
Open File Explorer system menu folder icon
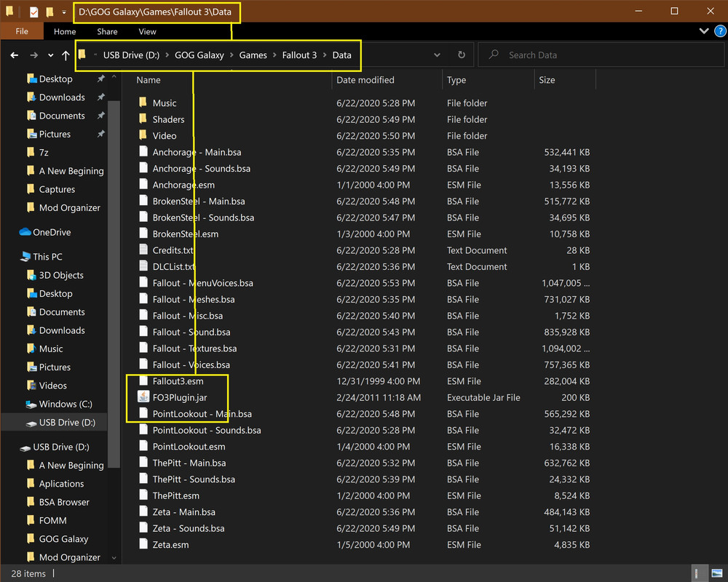click(x=9, y=11)
